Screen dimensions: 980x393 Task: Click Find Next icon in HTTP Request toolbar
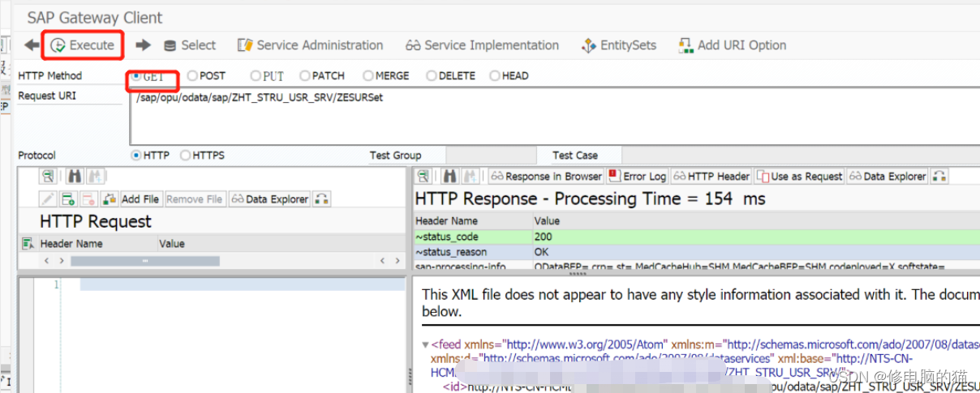coord(94,177)
